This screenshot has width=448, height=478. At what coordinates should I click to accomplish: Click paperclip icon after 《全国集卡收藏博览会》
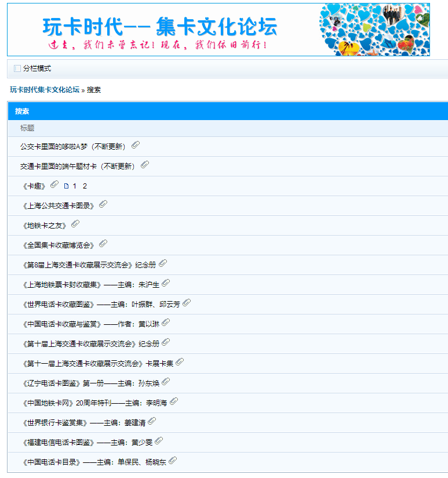103,244
